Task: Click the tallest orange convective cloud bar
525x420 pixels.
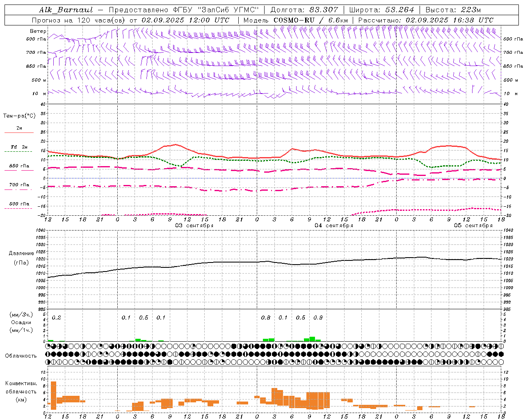Action: [x=53, y=395]
